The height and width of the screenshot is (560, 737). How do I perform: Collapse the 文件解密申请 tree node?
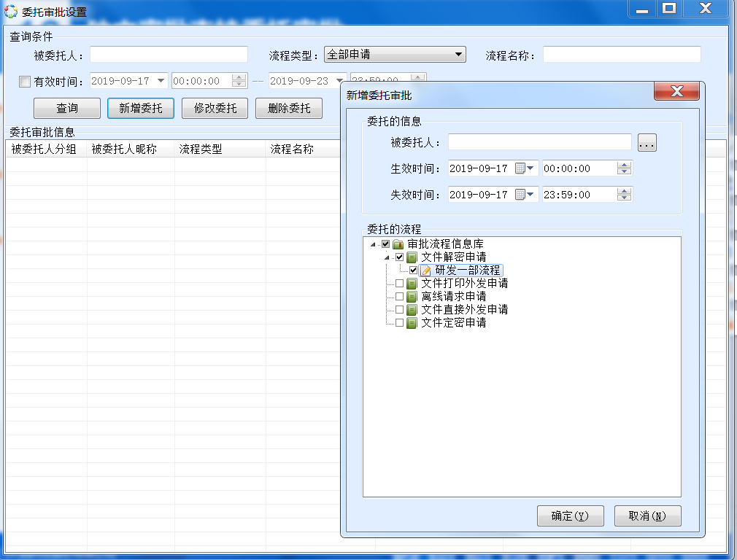[387, 257]
